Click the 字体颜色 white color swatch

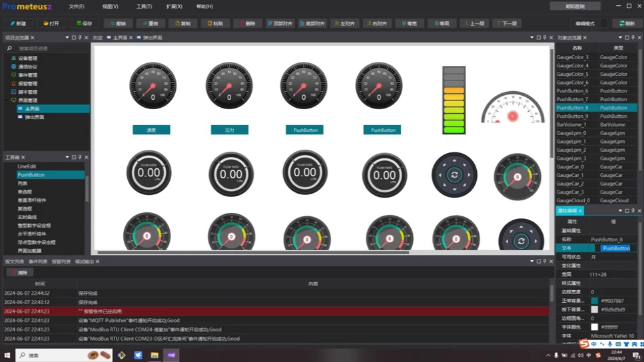click(x=594, y=327)
